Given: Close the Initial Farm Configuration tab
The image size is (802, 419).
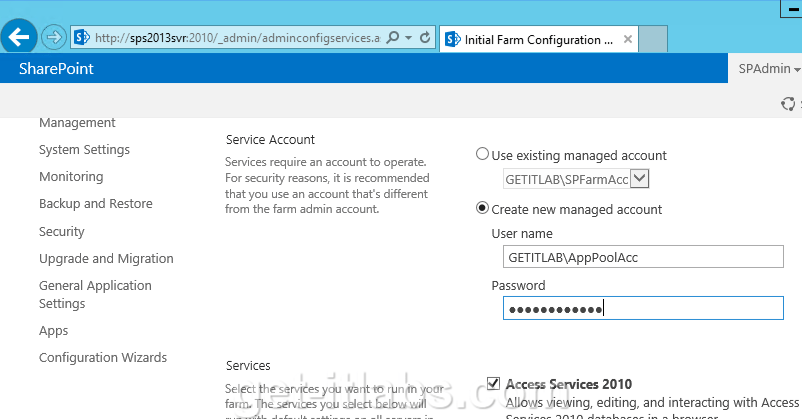Looking at the screenshot, I should (628, 39).
